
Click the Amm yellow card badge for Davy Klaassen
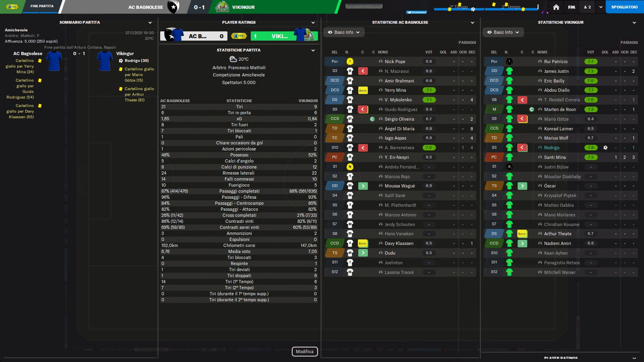pos(363,243)
